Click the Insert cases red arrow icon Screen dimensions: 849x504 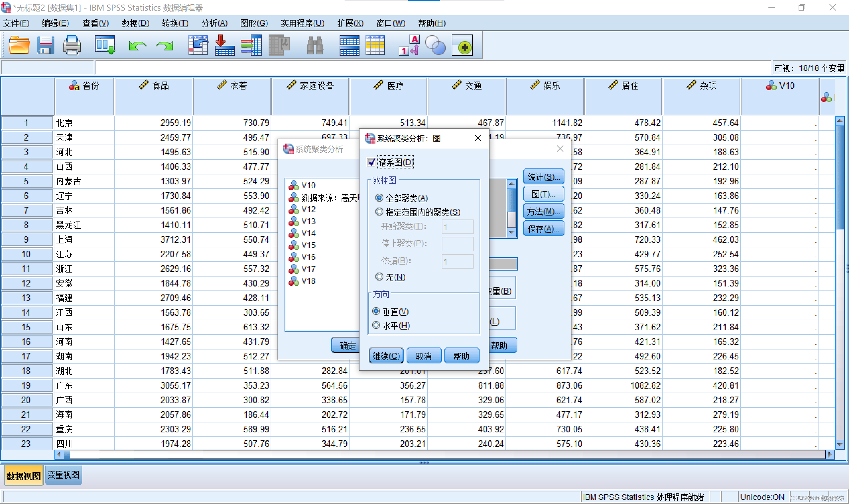[x=224, y=45]
